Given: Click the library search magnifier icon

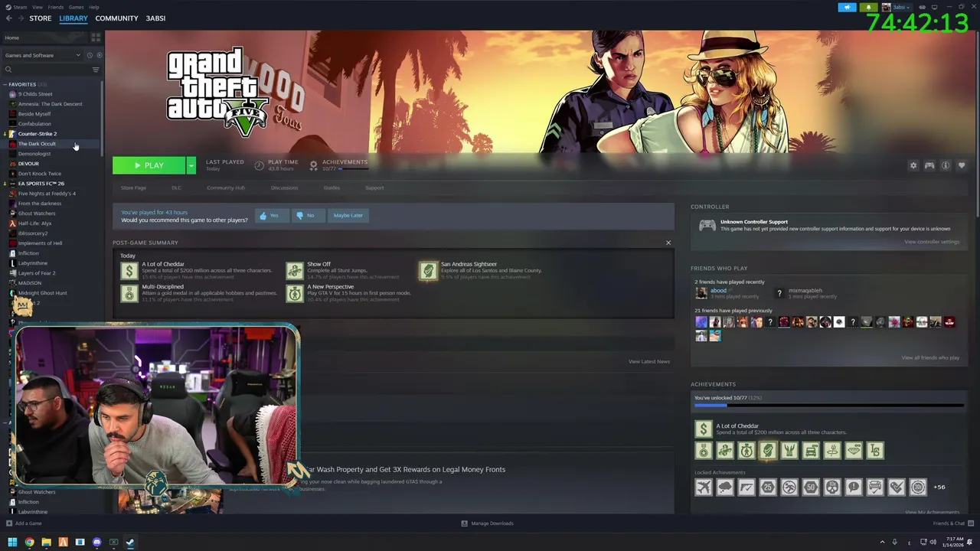Looking at the screenshot, I should 8,70.
